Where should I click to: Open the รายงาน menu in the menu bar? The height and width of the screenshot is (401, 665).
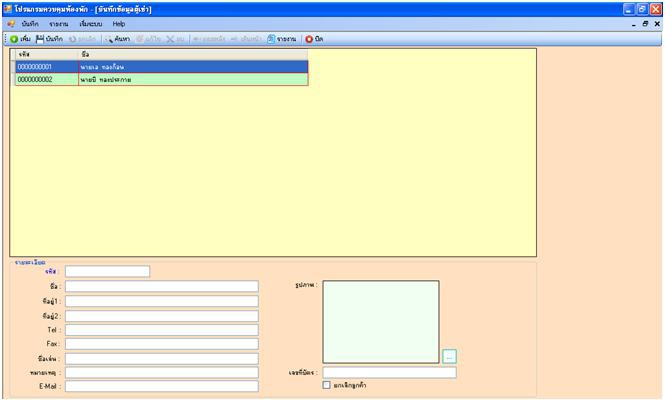pyautogui.click(x=59, y=24)
